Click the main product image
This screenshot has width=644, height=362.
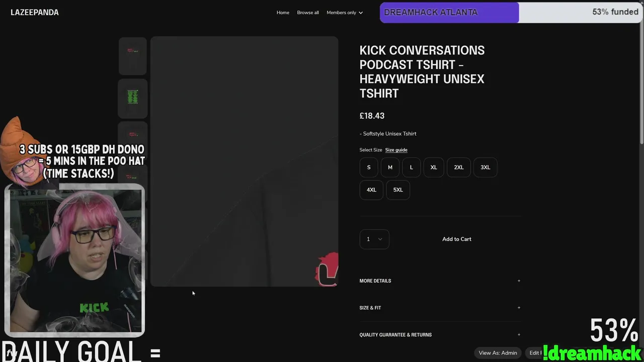tap(244, 161)
